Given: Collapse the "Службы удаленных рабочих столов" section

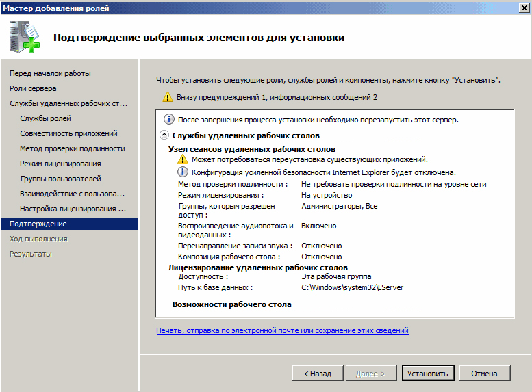Looking at the screenshot, I should coord(164,135).
